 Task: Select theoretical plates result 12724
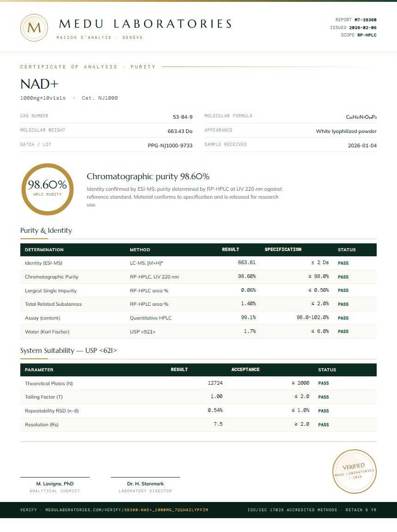point(215,383)
